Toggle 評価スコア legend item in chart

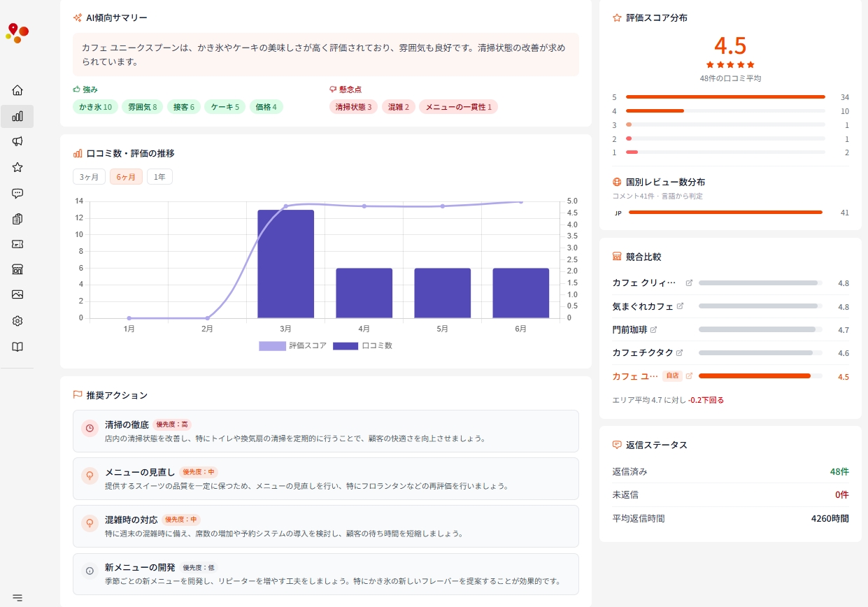[292, 345]
